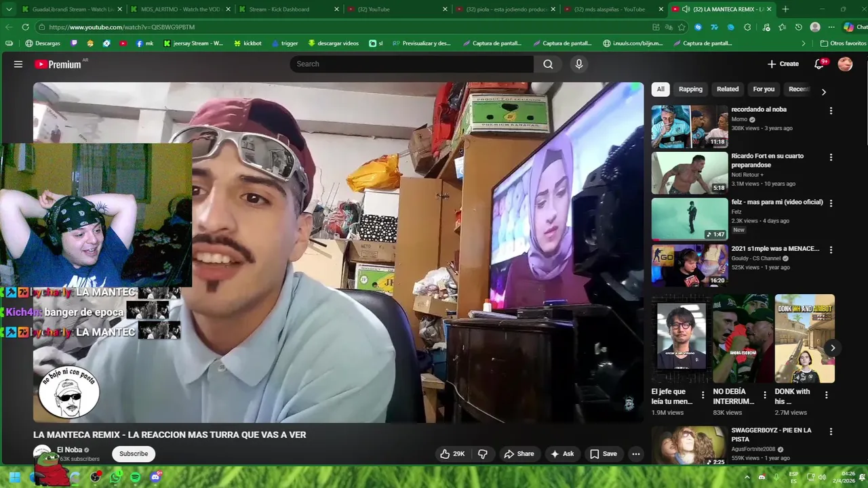Open 'DONK with his...' short thumbnail
Viewport: 868px width, 488px height.
coord(805,338)
